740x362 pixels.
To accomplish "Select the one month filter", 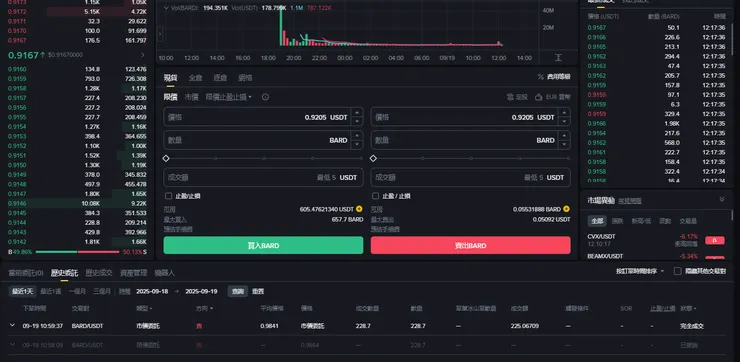I will click(77, 291).
